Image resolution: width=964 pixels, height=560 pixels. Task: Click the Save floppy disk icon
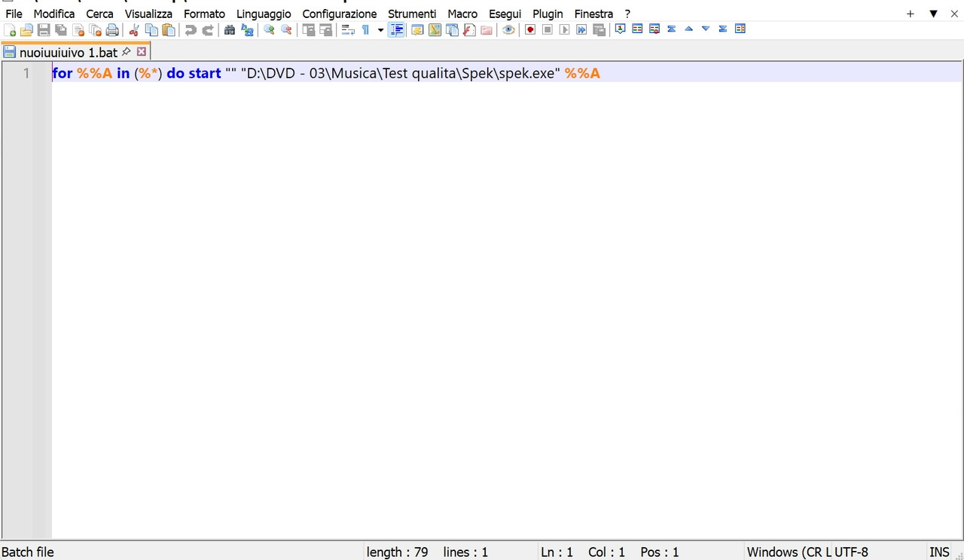pos(44,30)
